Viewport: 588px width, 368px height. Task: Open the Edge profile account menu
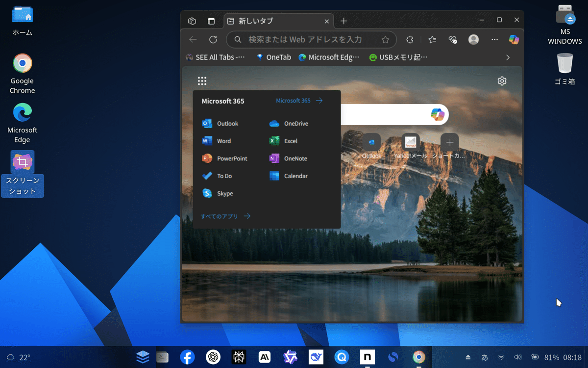click(x=473, y=39)
